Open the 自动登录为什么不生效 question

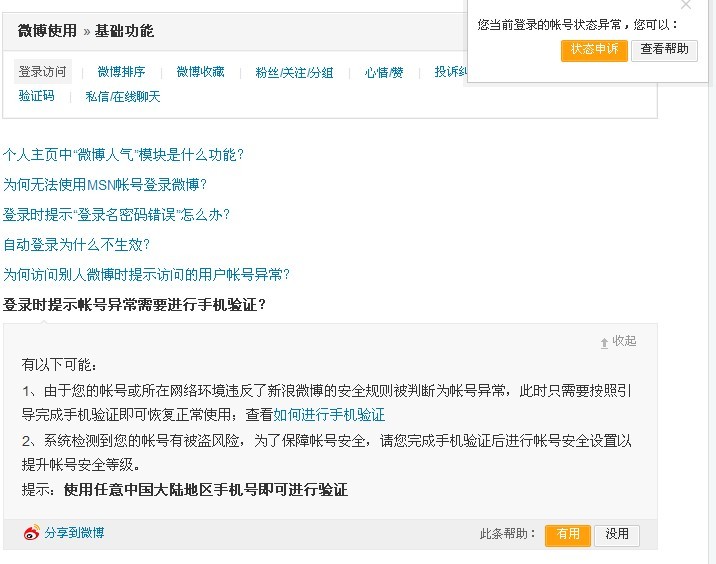[x=76, y=245]
